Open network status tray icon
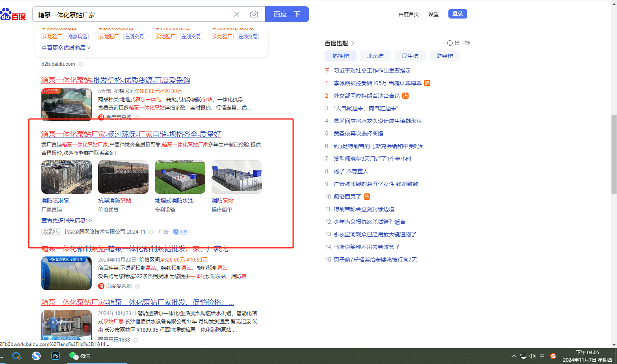 (x=523, y=356)
